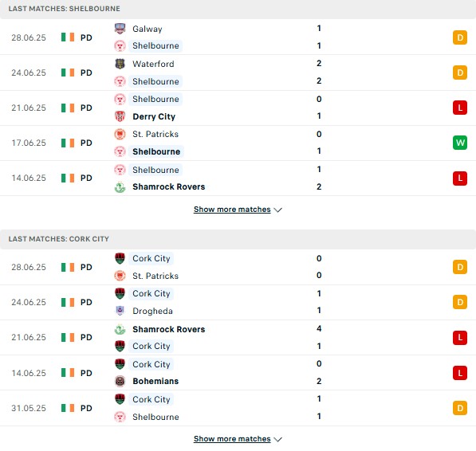This screenshot has height=451, width=476.
Task: Click the chevron next to Shelbourne's Show more matches
Action: pos(277,210)
